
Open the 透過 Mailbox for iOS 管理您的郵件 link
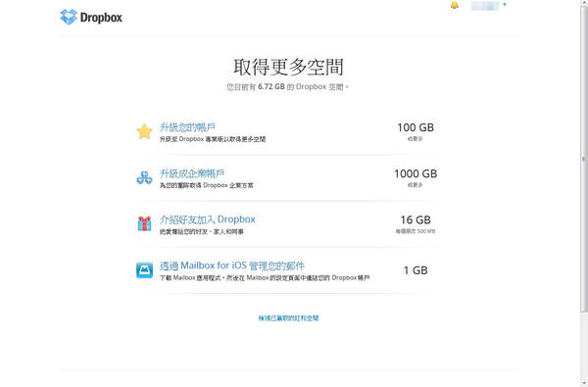(x=231, y=266)
